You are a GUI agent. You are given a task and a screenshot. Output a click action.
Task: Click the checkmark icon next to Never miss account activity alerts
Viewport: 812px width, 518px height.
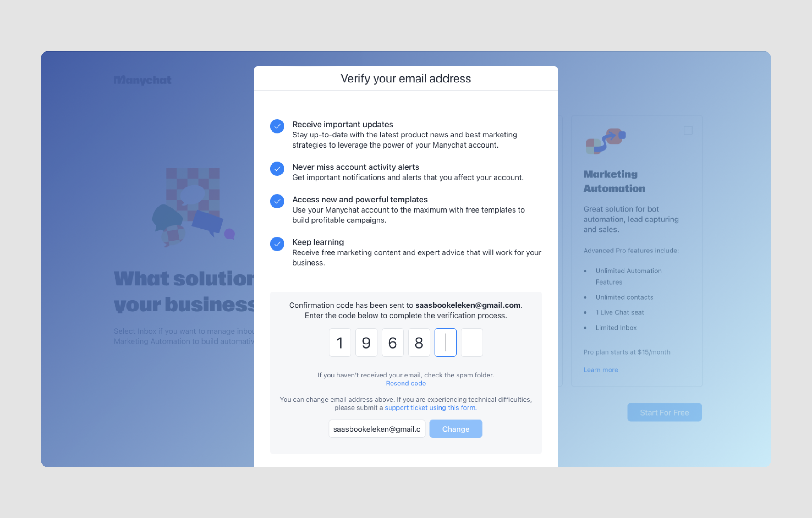[x=278, y=169]
